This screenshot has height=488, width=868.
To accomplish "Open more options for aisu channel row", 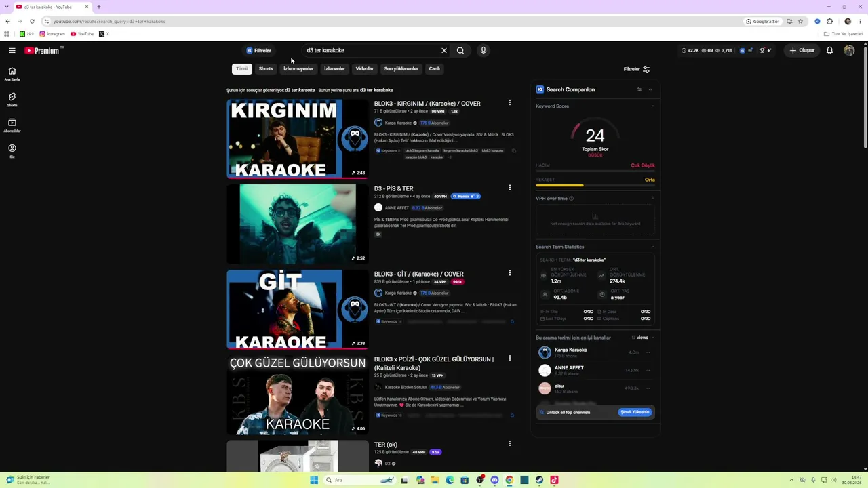I will pos(648,388).
